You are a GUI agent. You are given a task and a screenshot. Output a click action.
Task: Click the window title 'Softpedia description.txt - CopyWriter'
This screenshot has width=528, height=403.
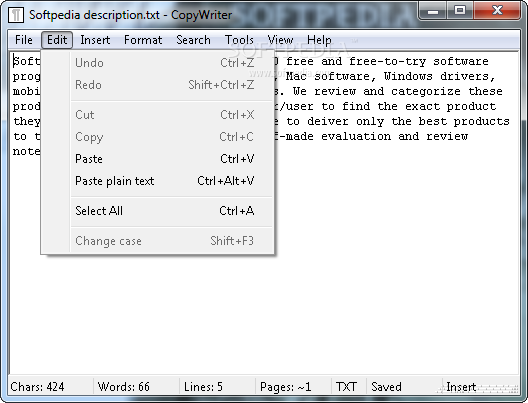(x=130, y=15)
